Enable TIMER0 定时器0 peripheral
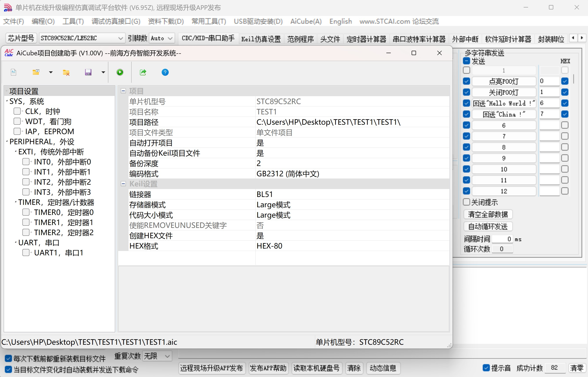 pos(26,212)
